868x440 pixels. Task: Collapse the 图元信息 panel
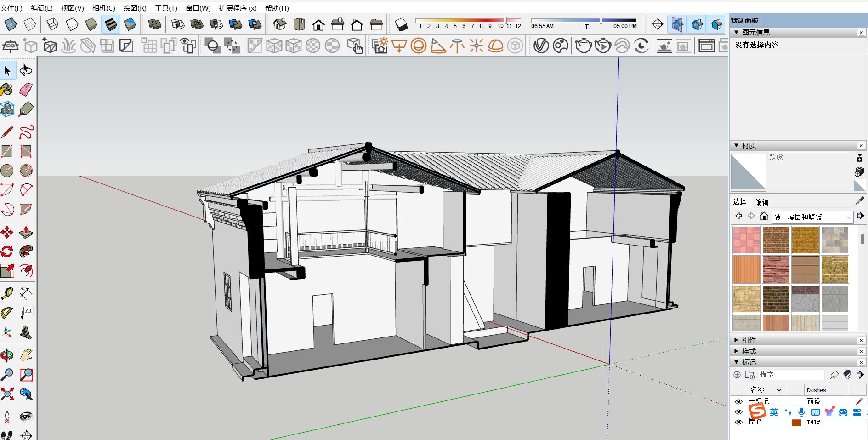pyautogui.click(x=737, y=33)
